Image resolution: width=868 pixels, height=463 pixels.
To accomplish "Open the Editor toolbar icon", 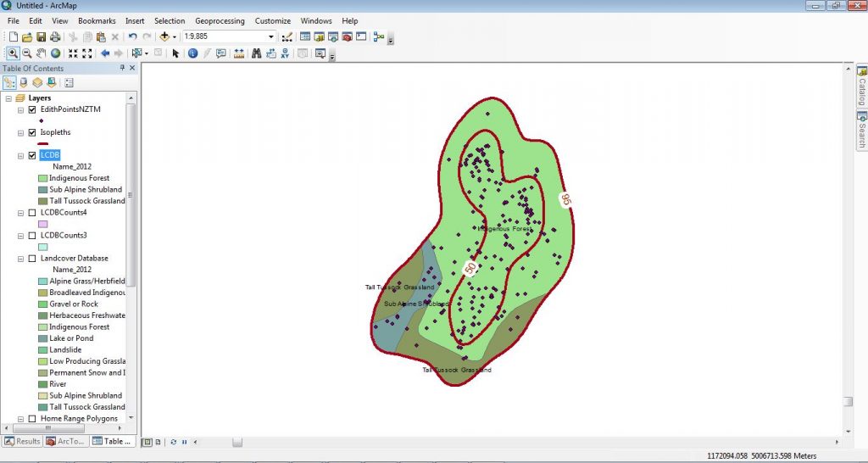I will pos(287,37).
